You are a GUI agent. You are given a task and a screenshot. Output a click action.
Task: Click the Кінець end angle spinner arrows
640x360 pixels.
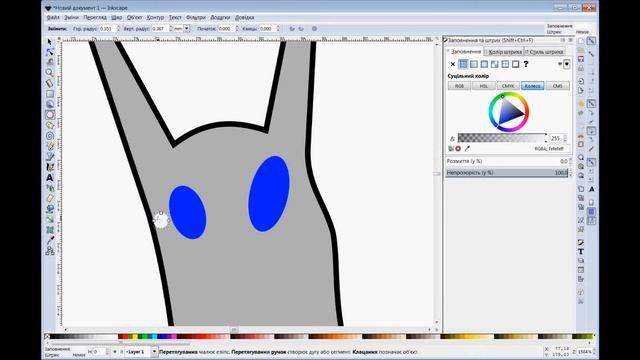(x=278, y=29)
